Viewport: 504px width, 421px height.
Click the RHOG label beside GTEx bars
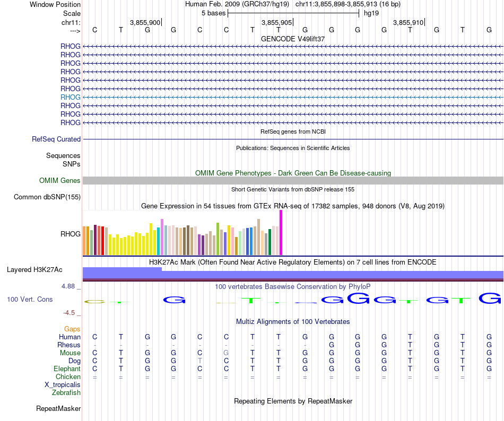[x=71, y=234]
